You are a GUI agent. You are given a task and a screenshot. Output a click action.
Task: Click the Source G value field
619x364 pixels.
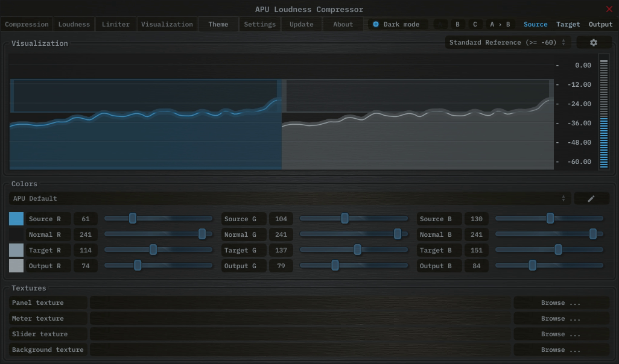pyautogui.click(x=281, y=219)
